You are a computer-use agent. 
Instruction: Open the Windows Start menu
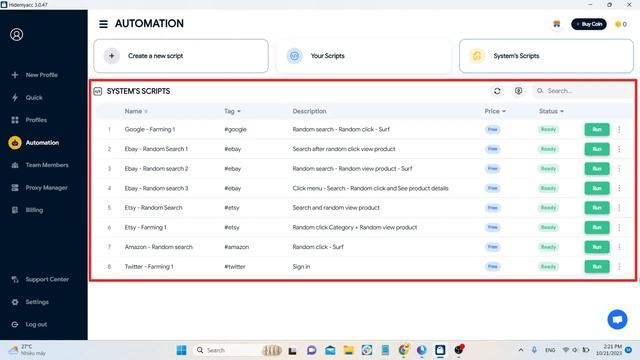pos(181,350)
